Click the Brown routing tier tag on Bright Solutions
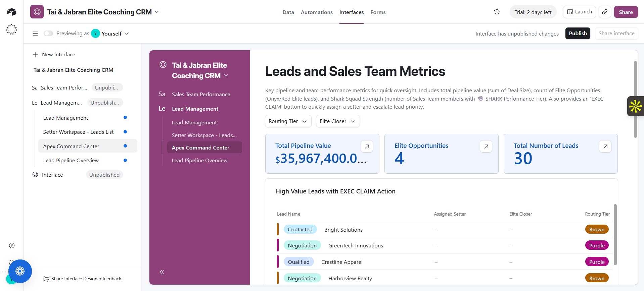The height and width of the screenshot is (291, 644). (x=597, y=230)
